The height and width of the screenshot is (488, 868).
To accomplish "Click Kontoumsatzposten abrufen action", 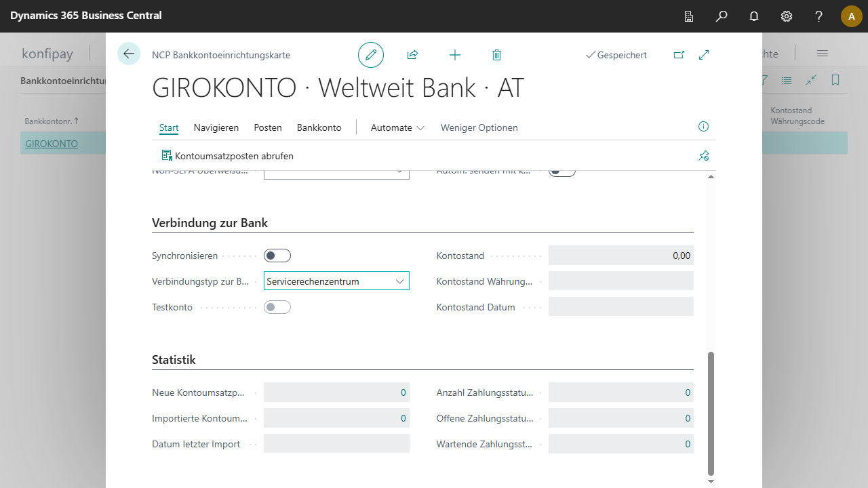I will [x=227, y=156].
